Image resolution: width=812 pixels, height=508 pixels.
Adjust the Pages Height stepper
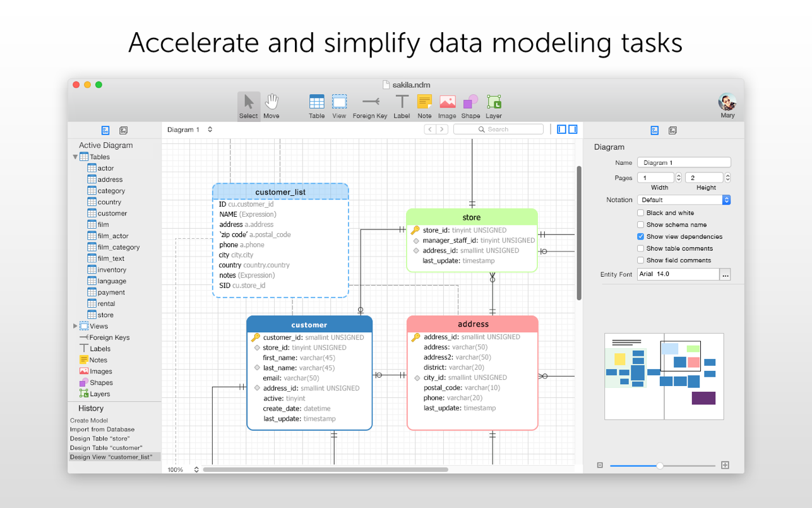(727, 178)
